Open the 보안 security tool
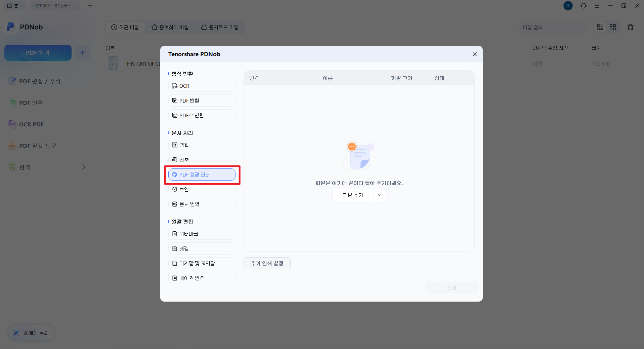 [202, 189]
